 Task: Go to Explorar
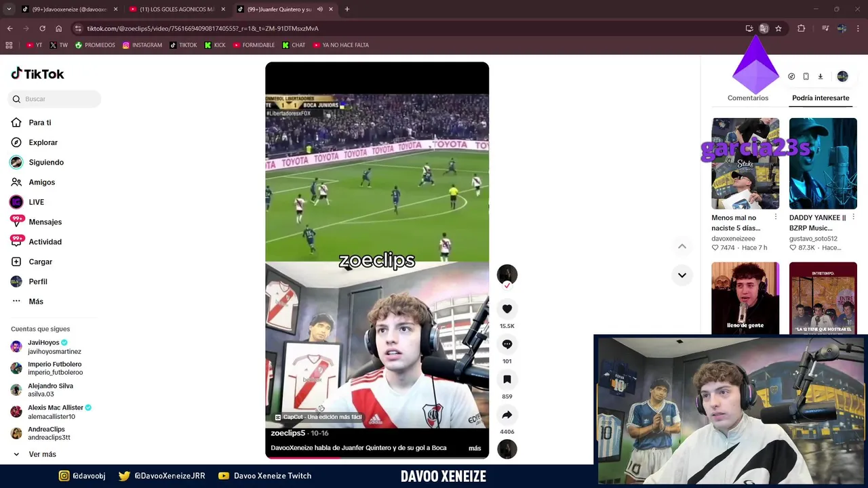[43, 142]
